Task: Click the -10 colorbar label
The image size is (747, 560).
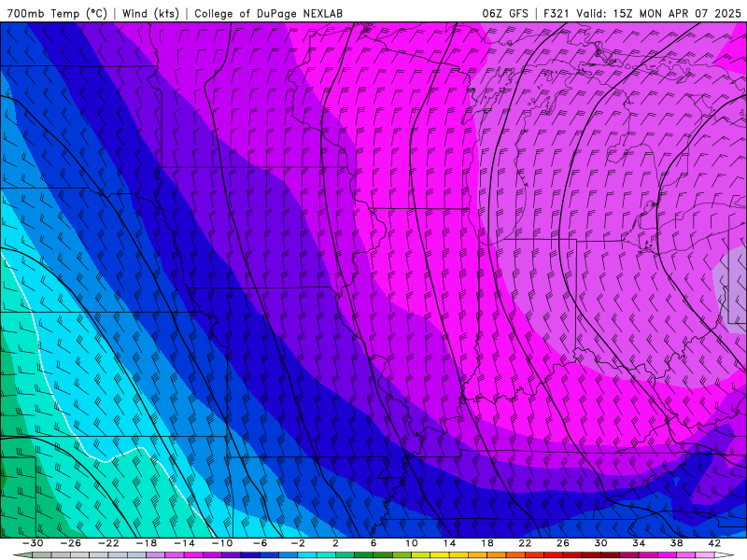Action: pos(222,543)
